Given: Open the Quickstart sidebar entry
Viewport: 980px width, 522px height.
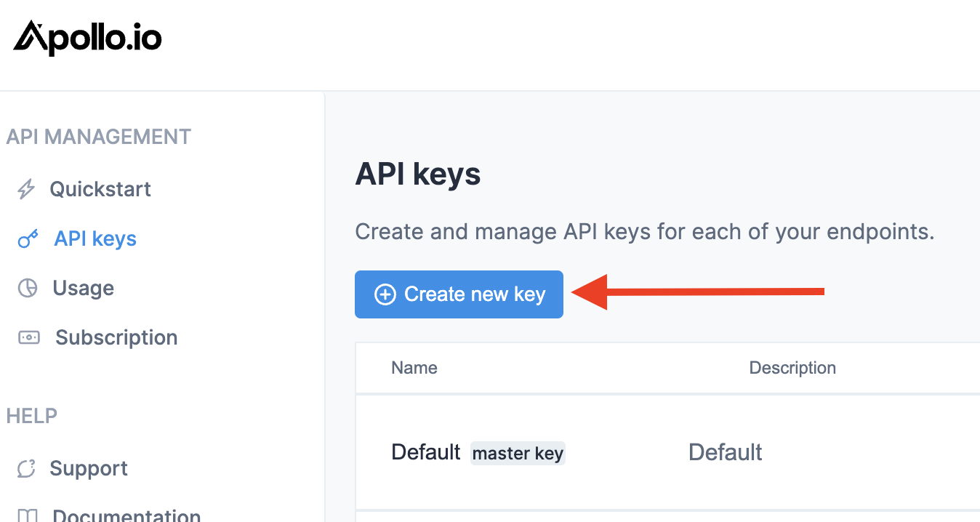Looking at the screenshot, I should pos(100,188).
